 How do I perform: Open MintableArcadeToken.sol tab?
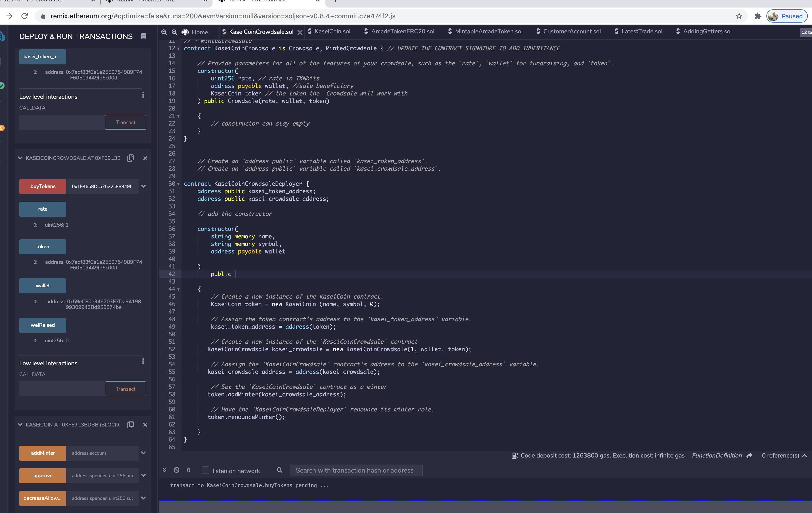pyautogui.click(x=485, y=31)
